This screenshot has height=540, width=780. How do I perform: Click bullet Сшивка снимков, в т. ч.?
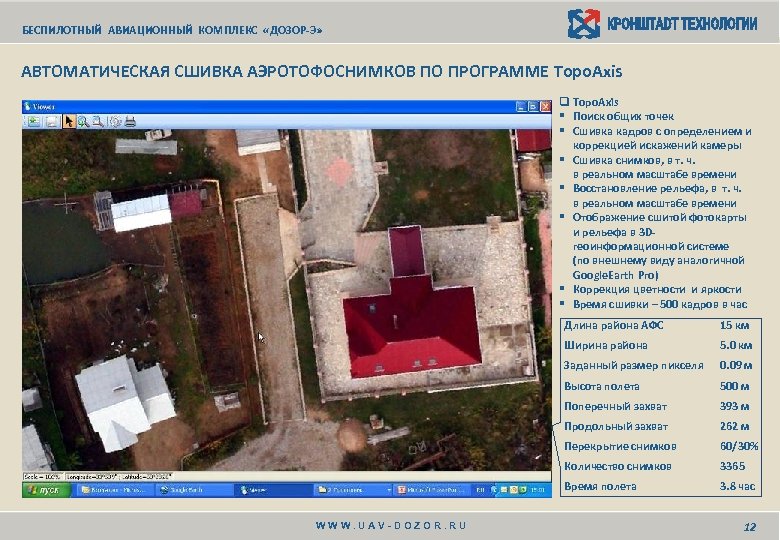(654, 167)
